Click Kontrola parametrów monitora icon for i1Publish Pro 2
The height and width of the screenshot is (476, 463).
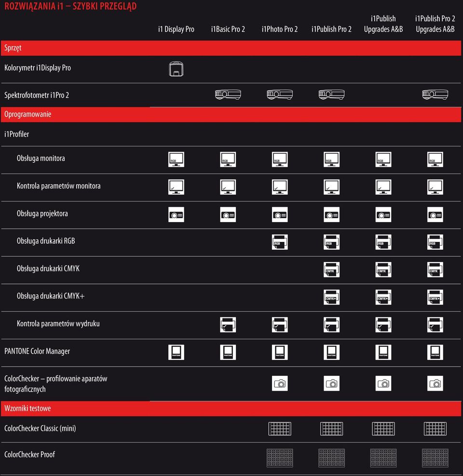pos(331,187)
